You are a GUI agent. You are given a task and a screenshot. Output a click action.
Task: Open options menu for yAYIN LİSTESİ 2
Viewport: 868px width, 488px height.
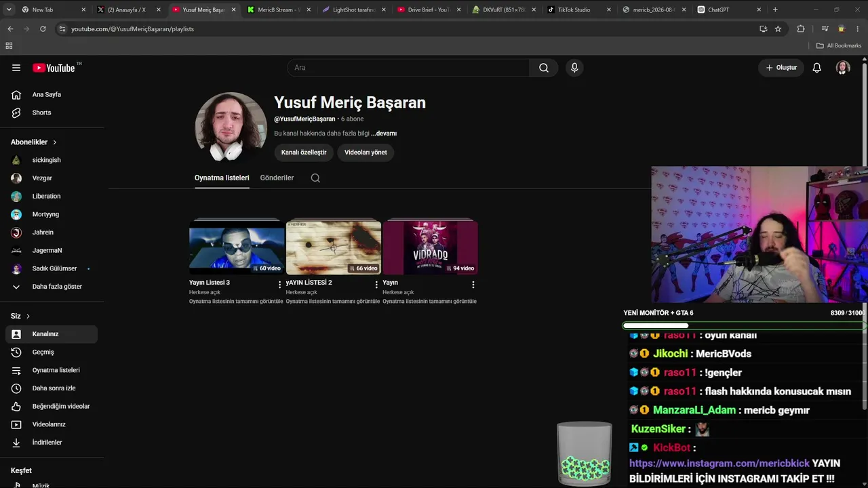pos(376,285)
